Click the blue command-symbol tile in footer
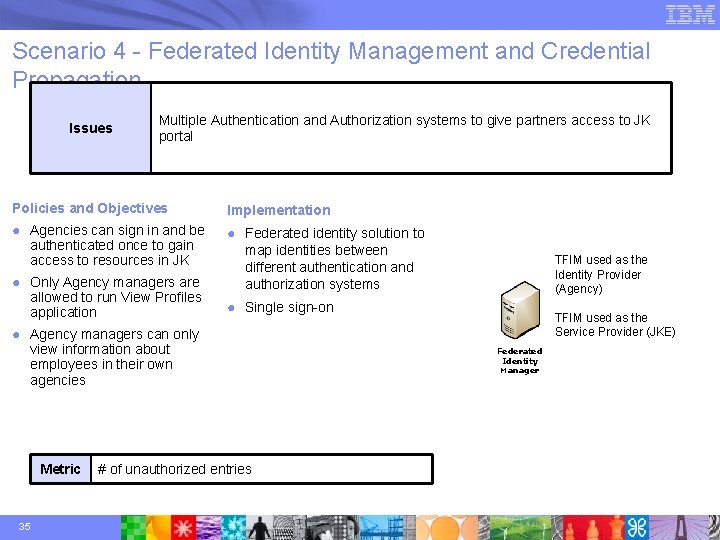Viewport: 720px width, 540px height. point(636,528)
